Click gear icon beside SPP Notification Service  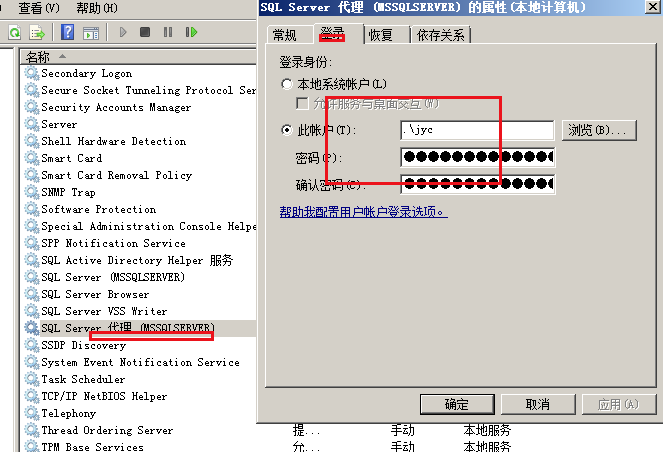tap(32, 243)
